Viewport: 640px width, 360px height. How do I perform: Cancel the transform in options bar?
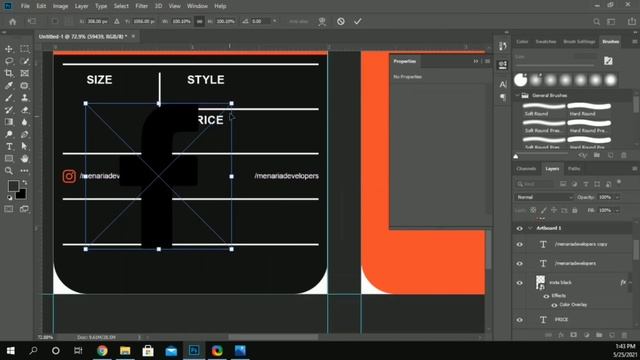[x=341, y=21]
